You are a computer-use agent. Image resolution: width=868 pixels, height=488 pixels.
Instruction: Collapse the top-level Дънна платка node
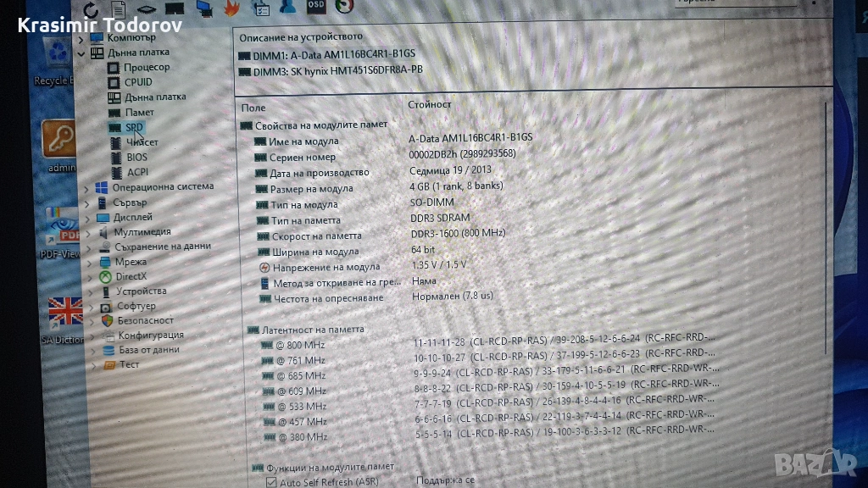pyautogui.click(x=81, y=53)
